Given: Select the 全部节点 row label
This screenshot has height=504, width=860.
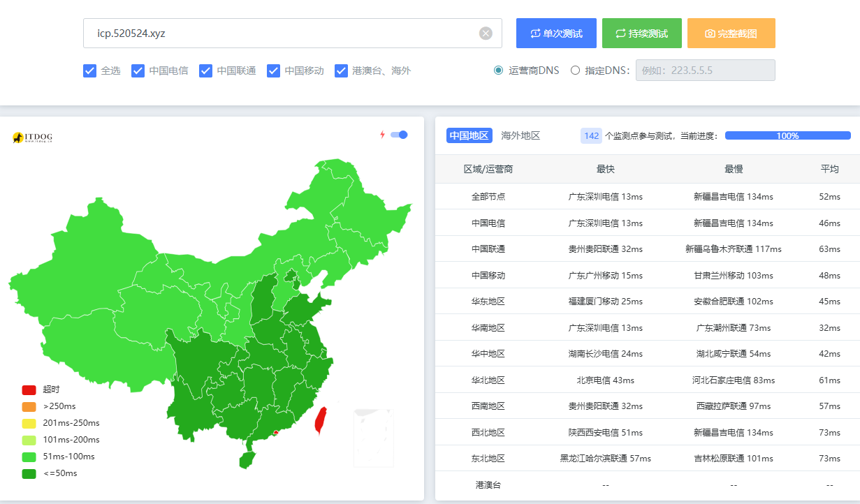Looking at the screenshot, I should pyautogui.click(x=488, y=197).
